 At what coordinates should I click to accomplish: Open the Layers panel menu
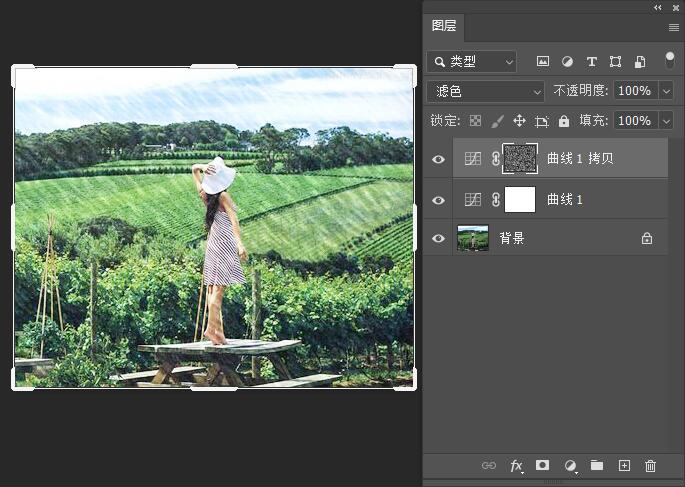[674, 28]
